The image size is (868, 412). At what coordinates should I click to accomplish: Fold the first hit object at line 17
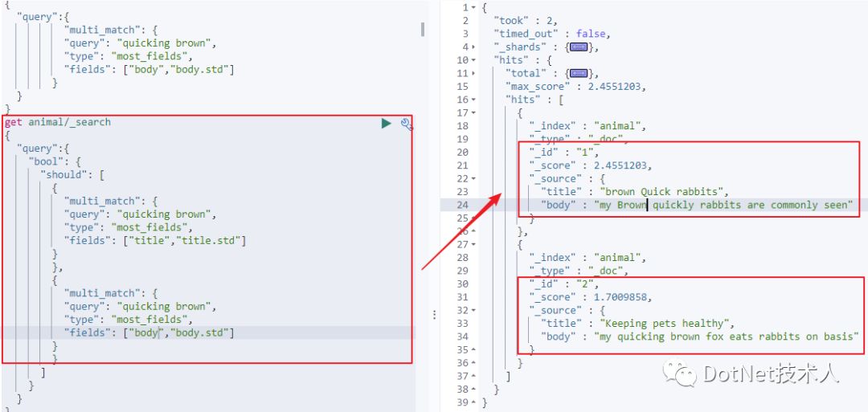point(474,112)
